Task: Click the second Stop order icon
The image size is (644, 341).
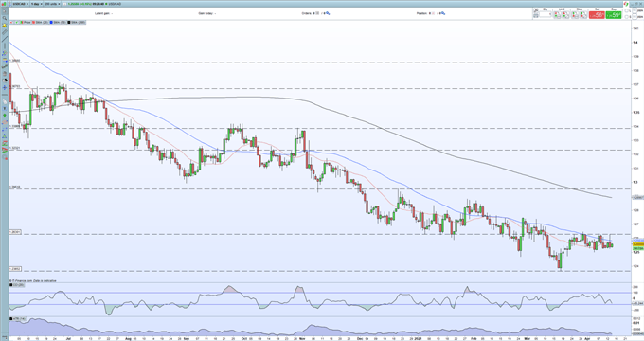Action: point(583,15)
